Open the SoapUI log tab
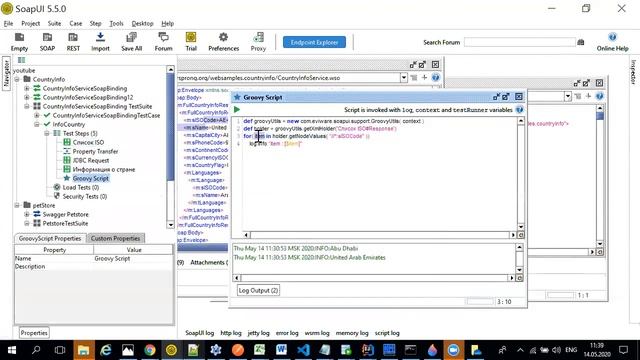 click(x=200, y=333)
